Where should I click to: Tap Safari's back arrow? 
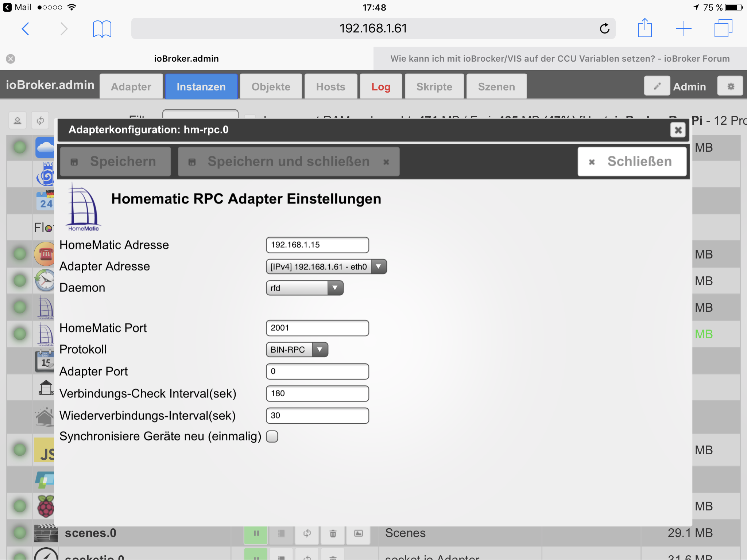25,29
